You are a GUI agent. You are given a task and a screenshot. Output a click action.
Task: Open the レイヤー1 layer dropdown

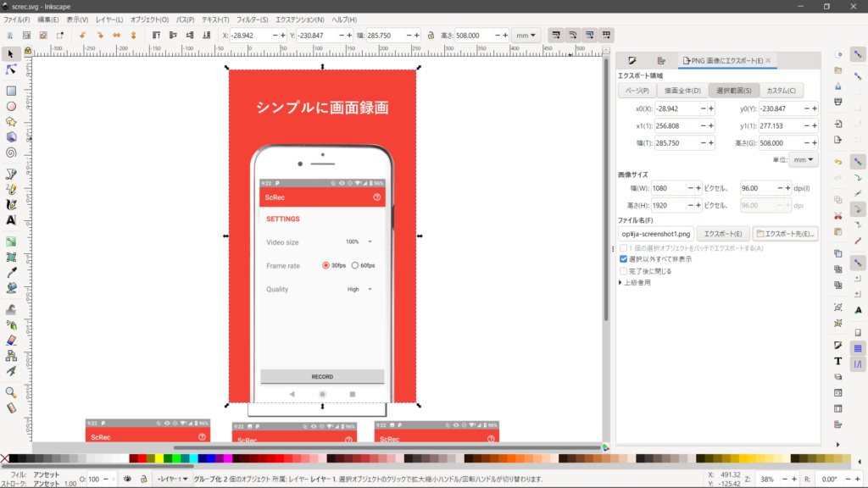point(172,480)
